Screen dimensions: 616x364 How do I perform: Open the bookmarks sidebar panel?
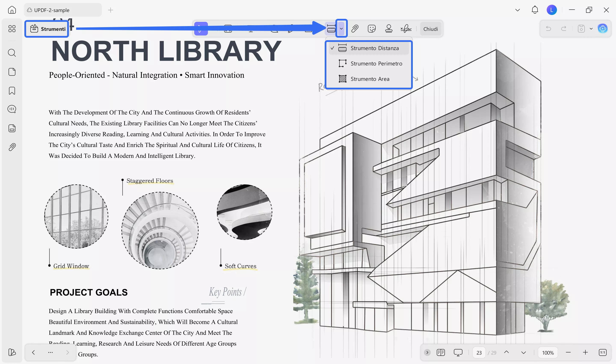[12, 91]
